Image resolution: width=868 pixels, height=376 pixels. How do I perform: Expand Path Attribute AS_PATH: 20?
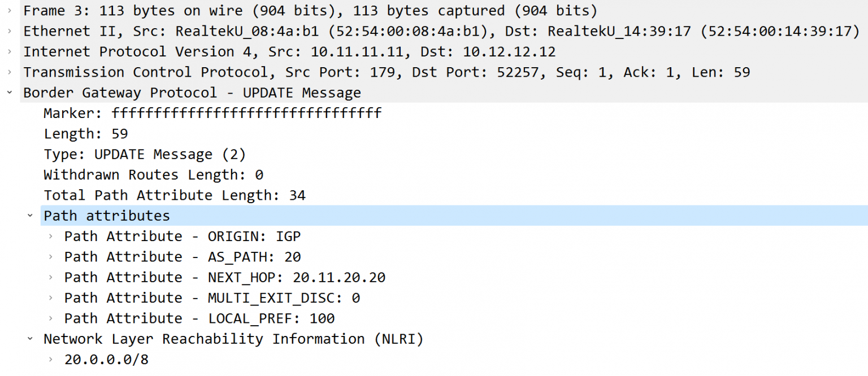click(51, 256)
